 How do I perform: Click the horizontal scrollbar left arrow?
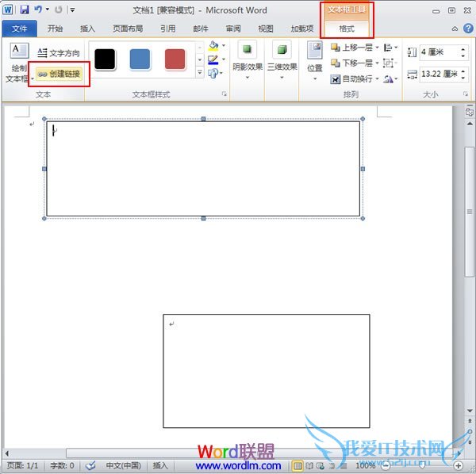click(7, 453)
